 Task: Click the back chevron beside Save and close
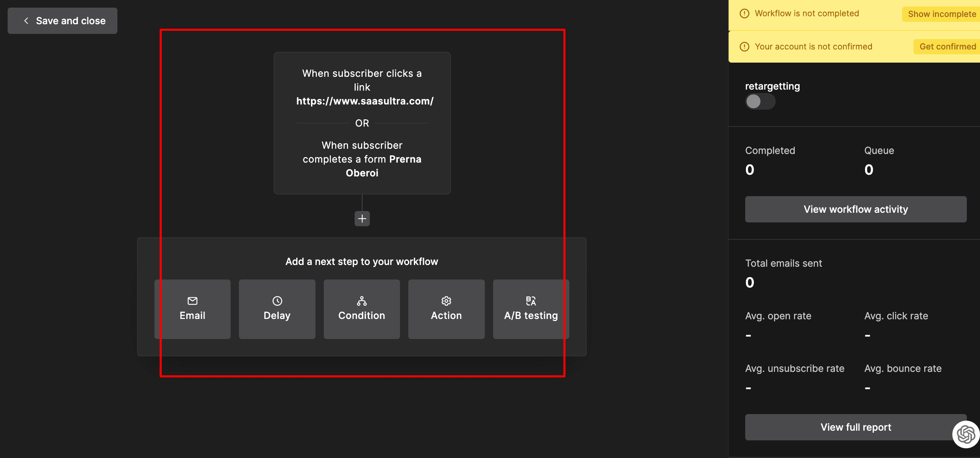click(x=26, y=21)
